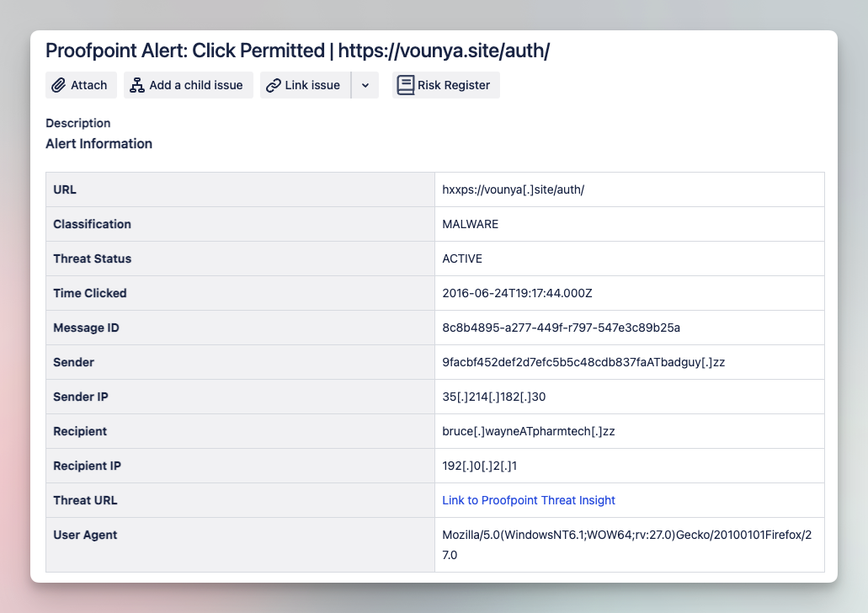Click the Recipient IP row label
This screenshot has height=613, width=868.
[x=87, y=466]
